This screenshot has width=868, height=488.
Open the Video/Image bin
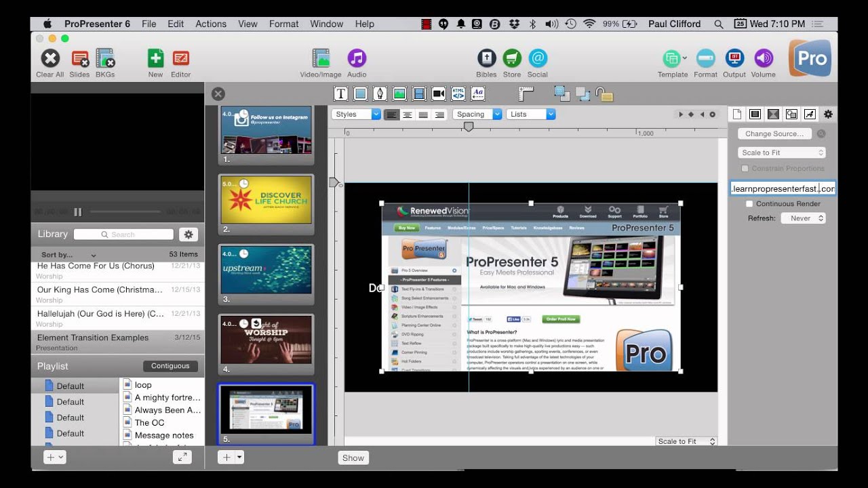(321, 59)
